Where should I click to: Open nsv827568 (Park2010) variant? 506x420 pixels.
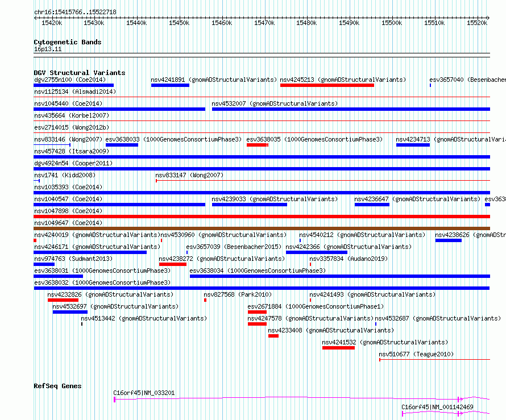tap(238, 294)
